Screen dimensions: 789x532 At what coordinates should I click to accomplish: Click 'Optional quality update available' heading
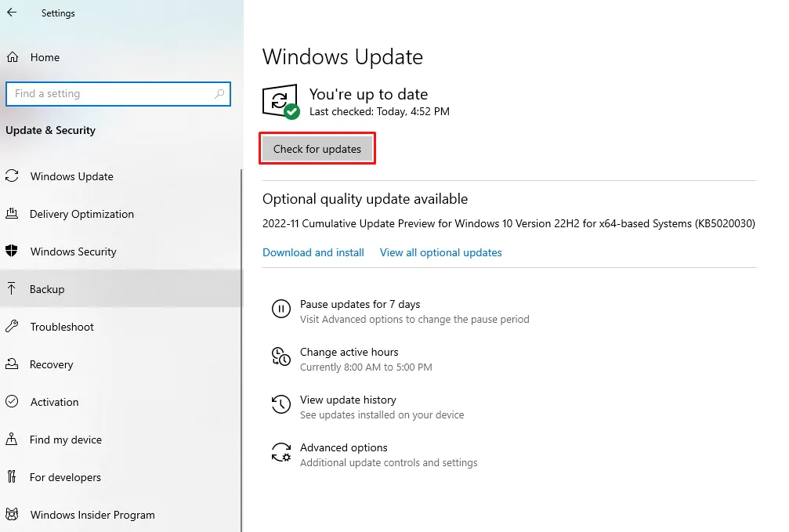[365, 199]
